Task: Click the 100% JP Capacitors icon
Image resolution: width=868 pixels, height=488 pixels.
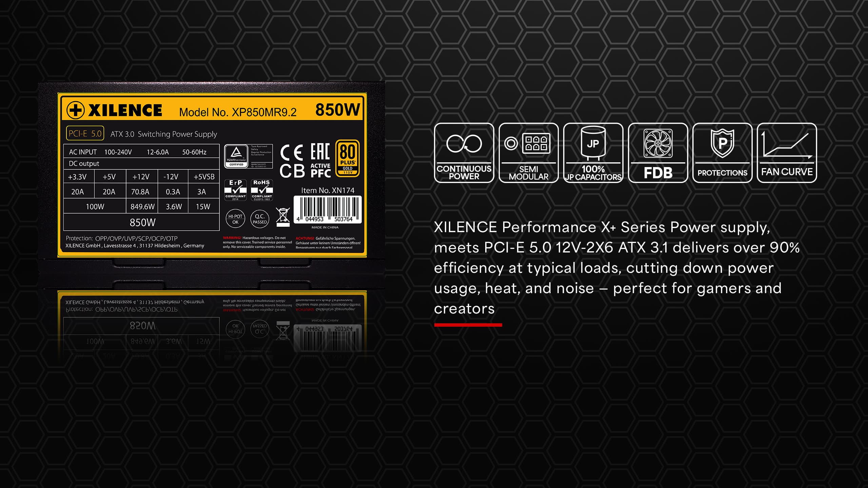Action: pos(593,153)
